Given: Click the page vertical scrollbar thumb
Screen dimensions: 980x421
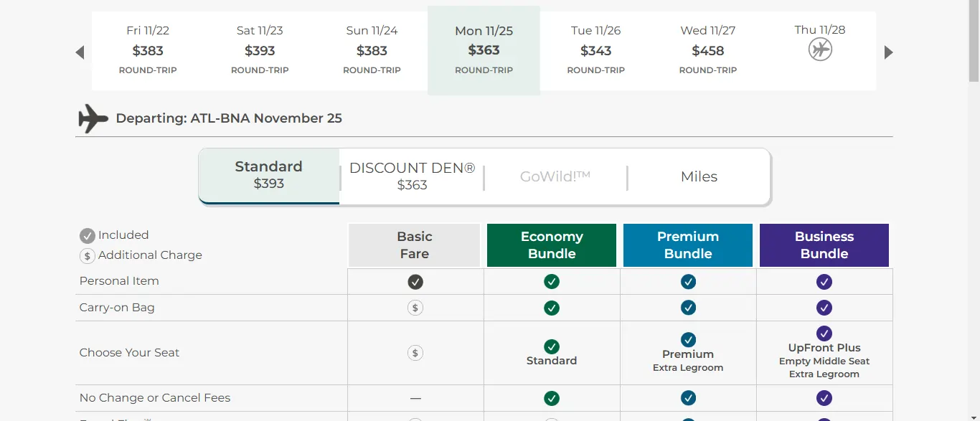Looking at the screenshot, I should coord(974,39).
